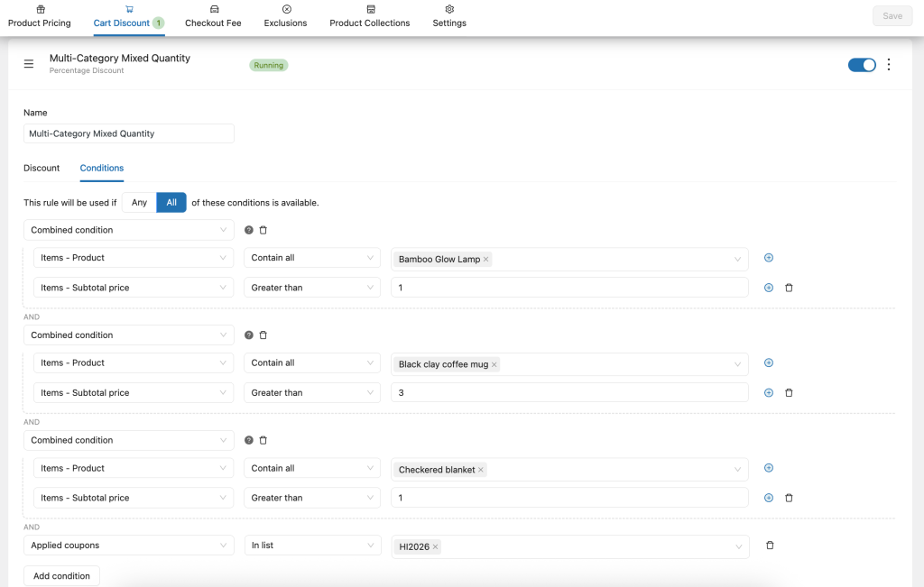Click the Save button
Screen dimensions: 924x587
coord(892,15)
